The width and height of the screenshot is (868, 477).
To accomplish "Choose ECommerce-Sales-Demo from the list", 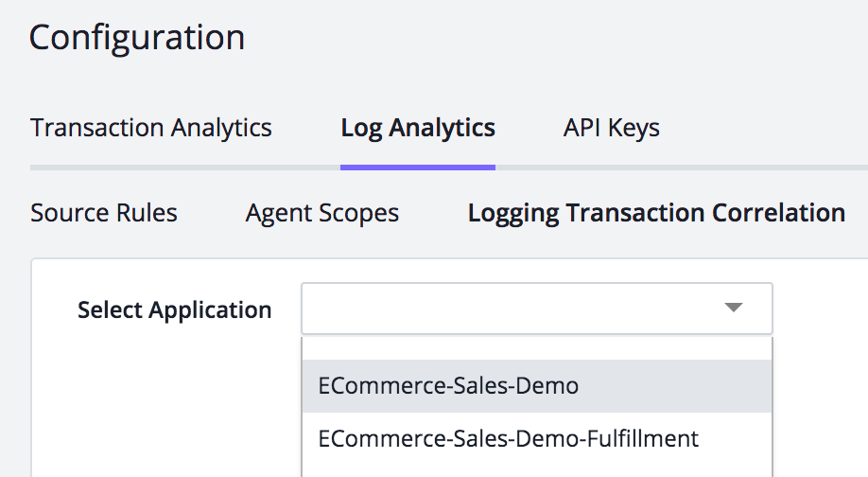I will tap(536, 385).
